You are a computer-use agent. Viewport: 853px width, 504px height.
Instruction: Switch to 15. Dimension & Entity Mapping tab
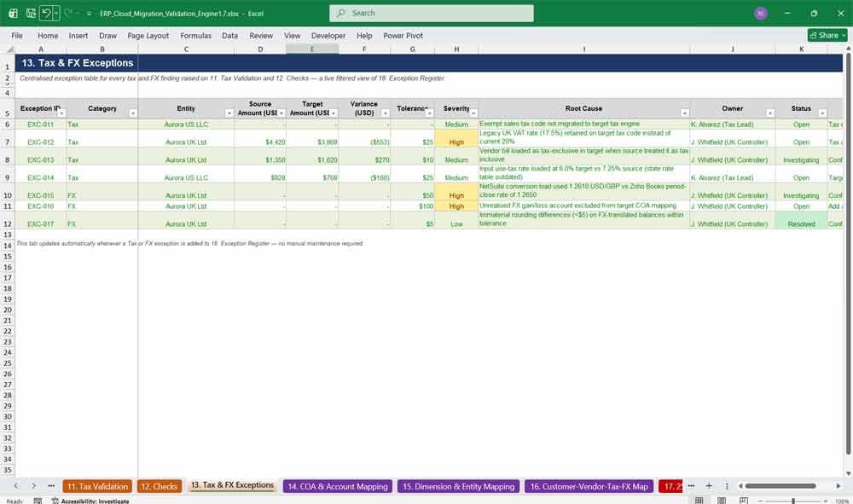(x=458, y=486)
